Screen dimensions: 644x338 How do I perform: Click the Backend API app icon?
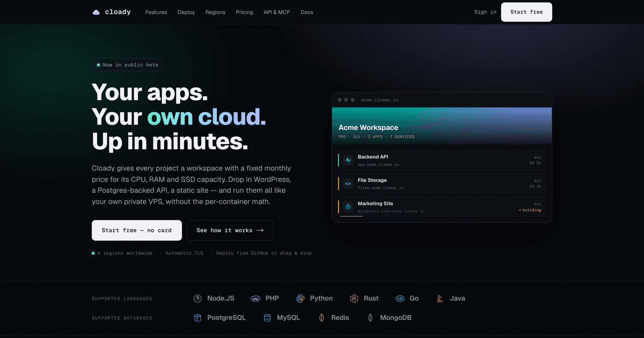pyautogui.click(x=348, y=160)
